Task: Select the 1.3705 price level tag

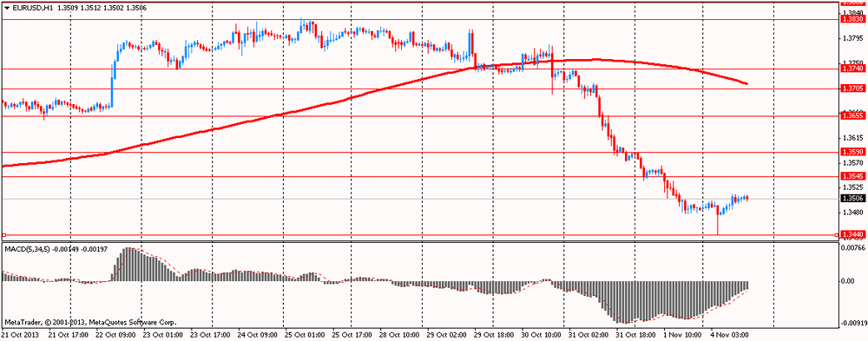Action: [x=852, y=89]
